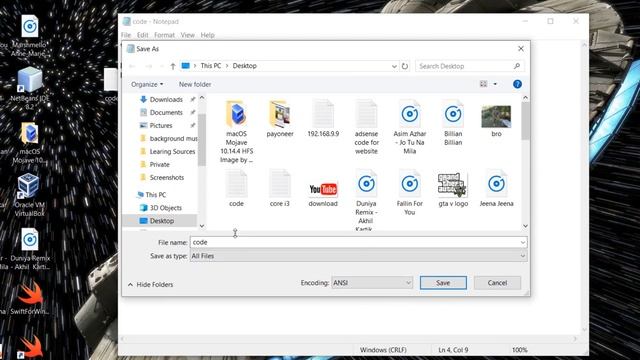Select the YouTube download image file
The width and height of the screenshot is (640, 360).
click(323, 193)
